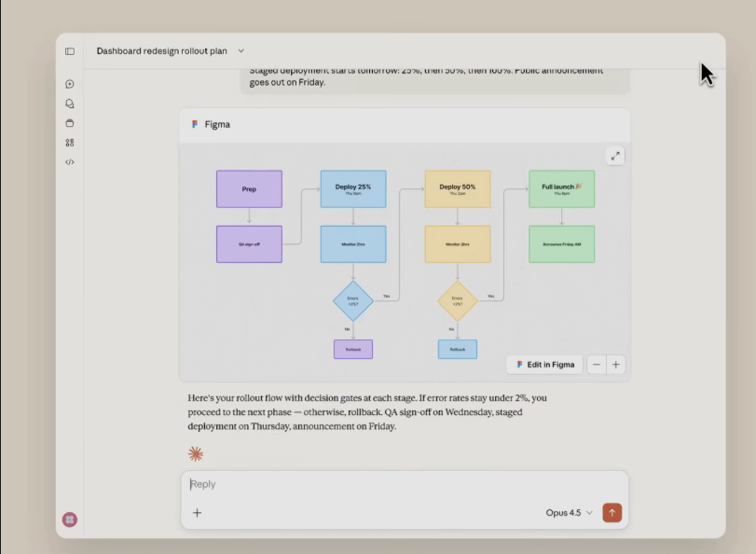Image resolution: width=756 pixels, height=554 pixels.
Task: Open the archive box icon in sidebar
Action: tap(70, 122)
